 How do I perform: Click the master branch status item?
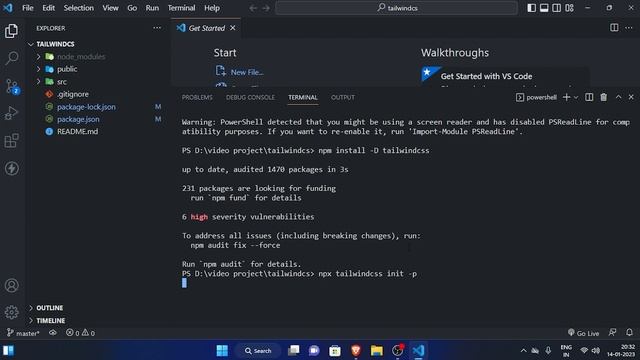23,333
